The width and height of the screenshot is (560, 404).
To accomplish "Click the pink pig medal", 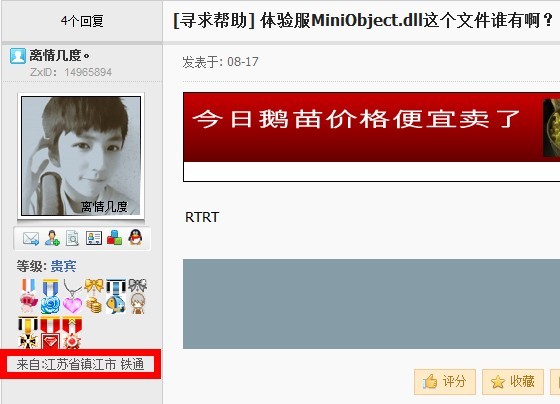I will (29, 296).
